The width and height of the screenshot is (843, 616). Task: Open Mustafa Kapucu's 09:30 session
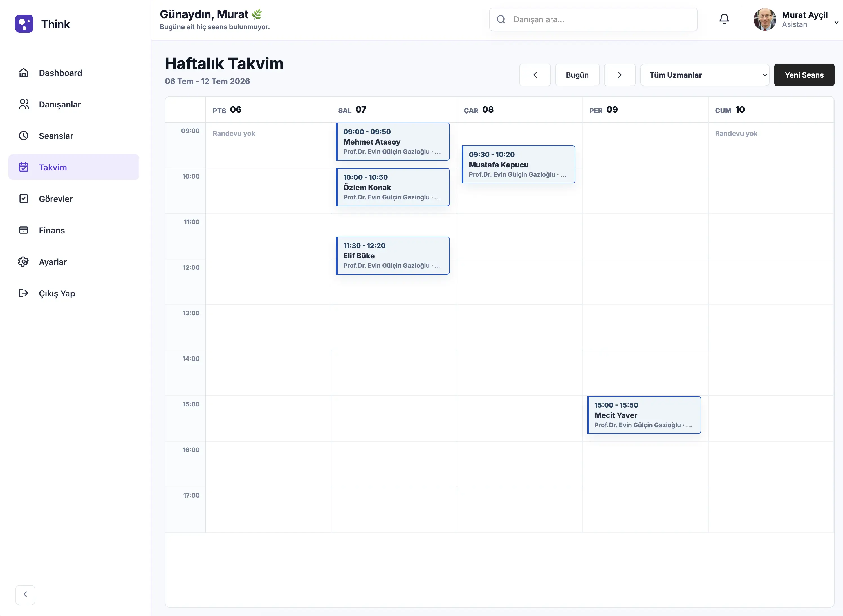(519, 165)
